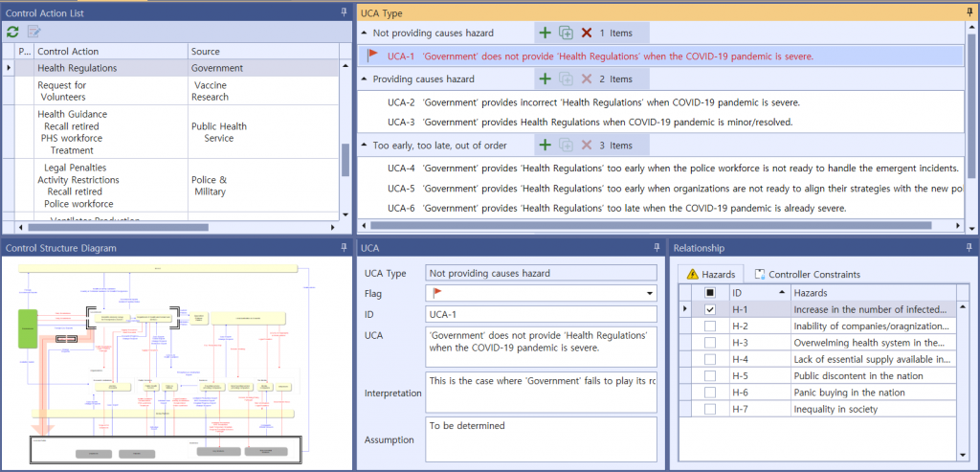The width and height of the screenshot is (980, 472).
Task: Select the UCA-3 row
Action: [661, 122]
